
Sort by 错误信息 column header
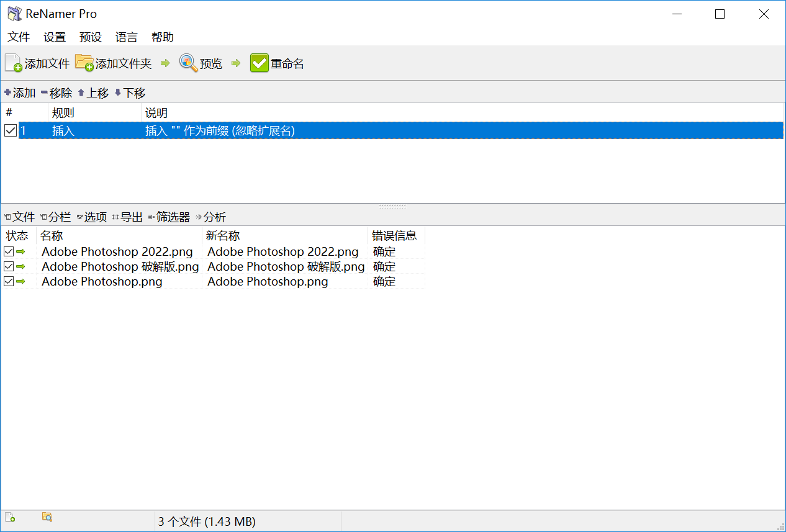point(396,236)
